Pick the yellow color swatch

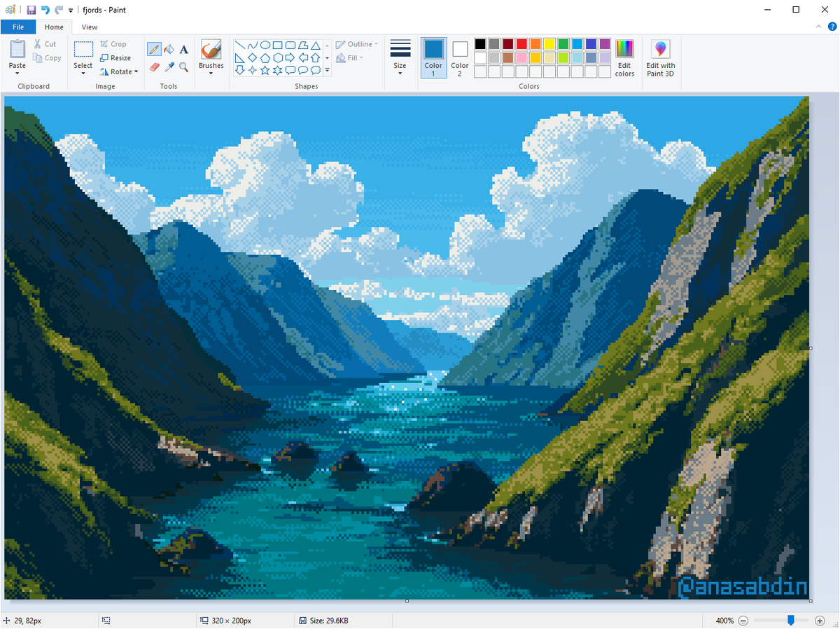pyautogui.click(x=549, y=44)
